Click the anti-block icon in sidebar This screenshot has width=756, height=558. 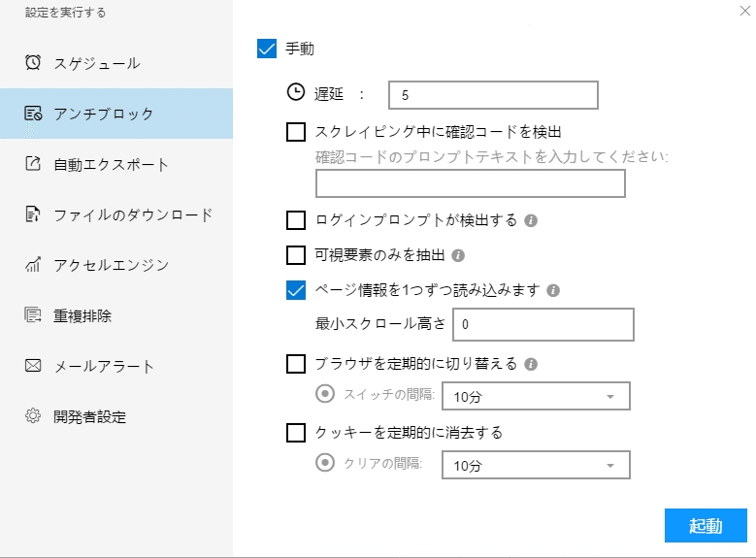tap(33, 114)
